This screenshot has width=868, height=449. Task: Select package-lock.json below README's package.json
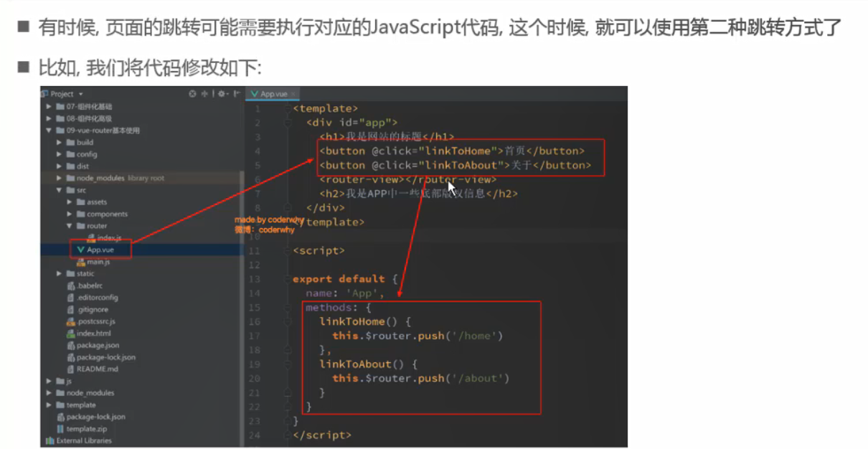[x=100, y=357]
